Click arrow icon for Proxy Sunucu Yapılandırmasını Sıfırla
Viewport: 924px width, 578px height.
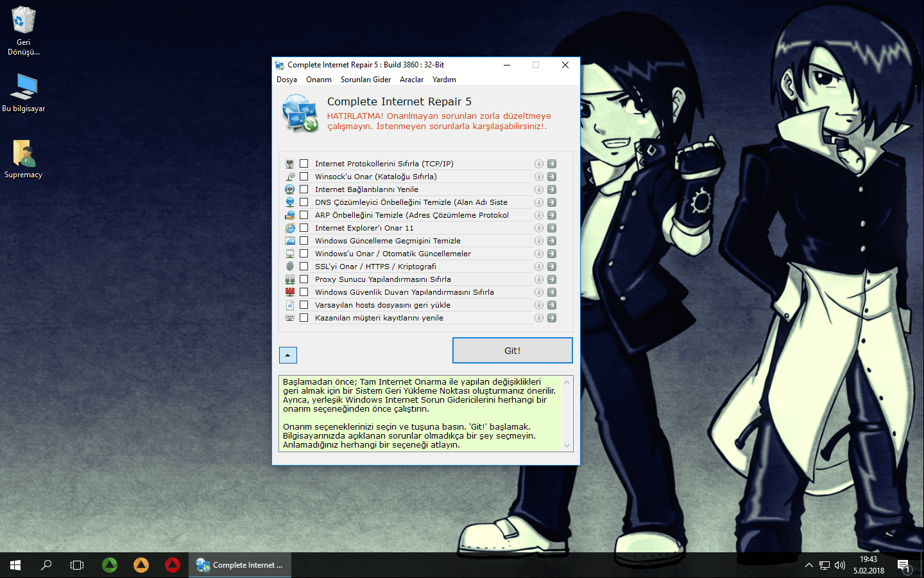tap(552, 279)
